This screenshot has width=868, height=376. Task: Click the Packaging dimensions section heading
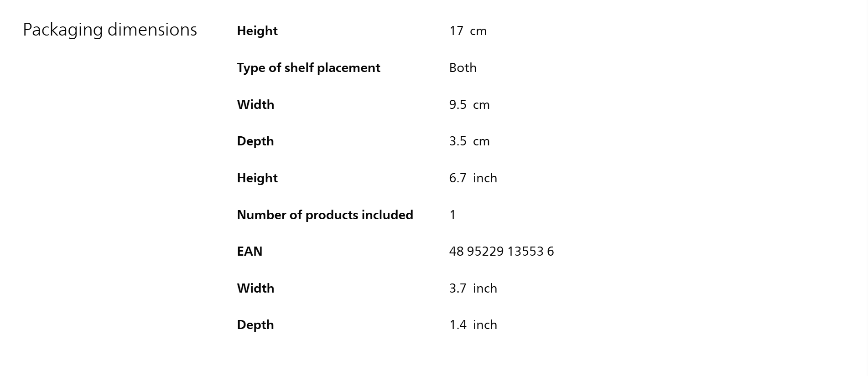click(x=110, y=30)
